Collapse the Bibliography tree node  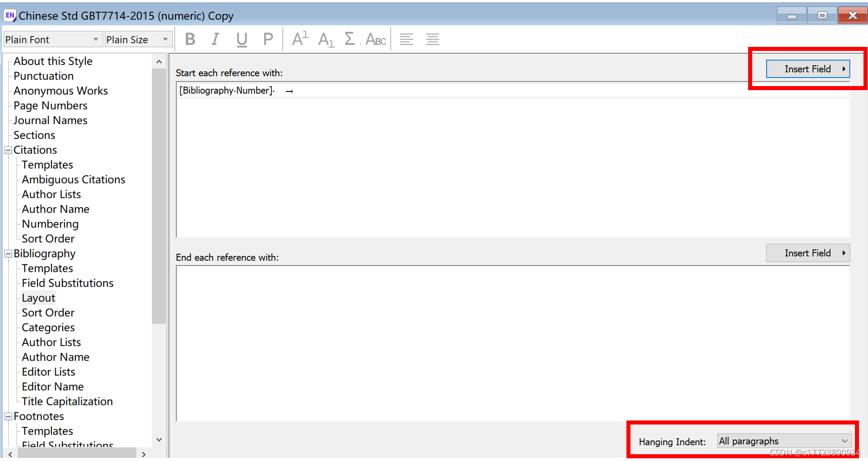8,254
